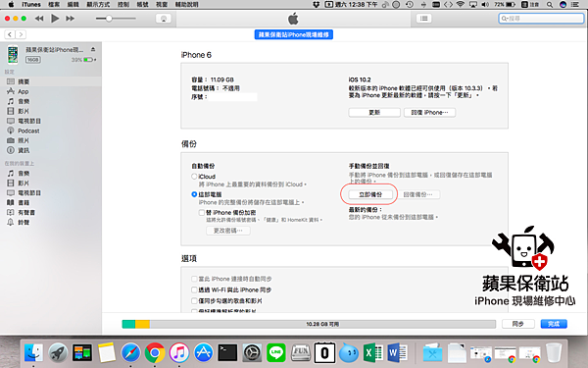This screenshot has height=368, width=588.
Task: Open the 摘要 (Summary) sidebar item
Action: 24,81
